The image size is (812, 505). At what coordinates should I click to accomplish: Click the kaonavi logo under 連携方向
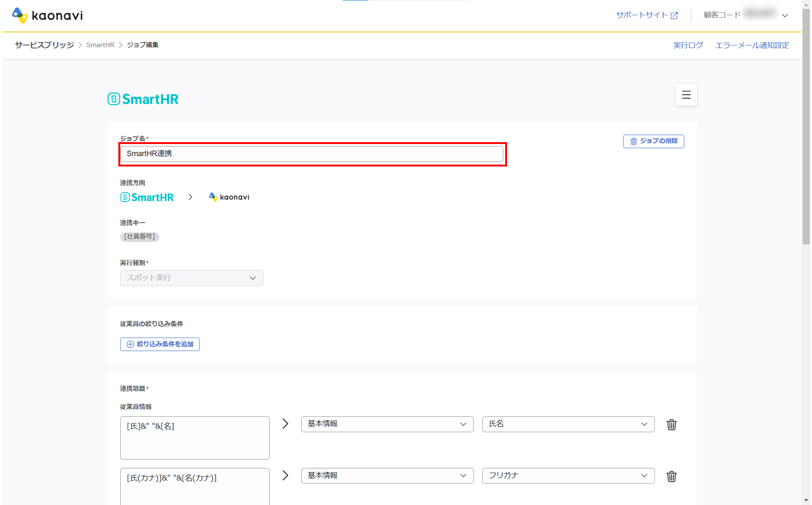pyautogui.click(x=229, y=197)
